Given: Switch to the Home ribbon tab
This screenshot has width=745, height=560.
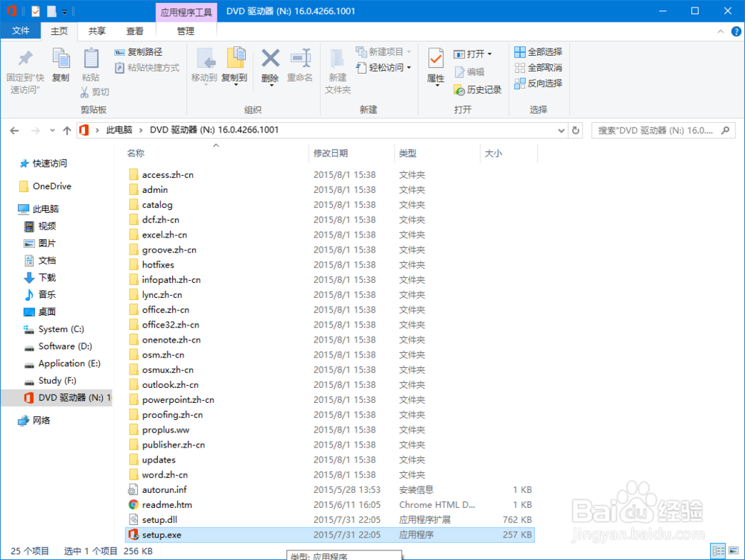Looking at the screenshot, I should coord(60,31).
